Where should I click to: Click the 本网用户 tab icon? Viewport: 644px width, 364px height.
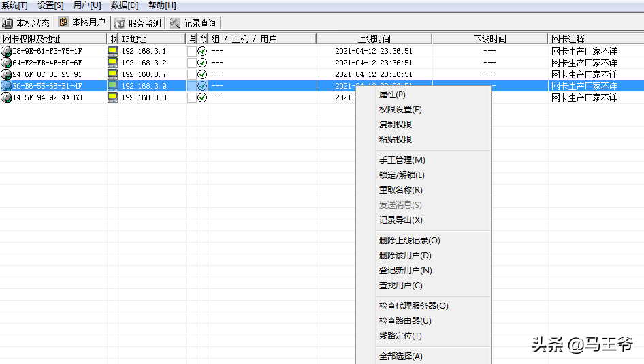[x=63, y=21]
